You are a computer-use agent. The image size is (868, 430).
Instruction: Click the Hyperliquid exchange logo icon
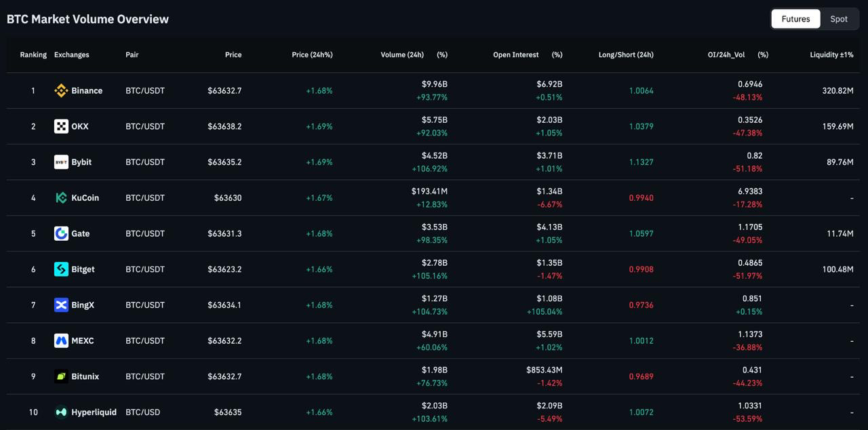61,412
